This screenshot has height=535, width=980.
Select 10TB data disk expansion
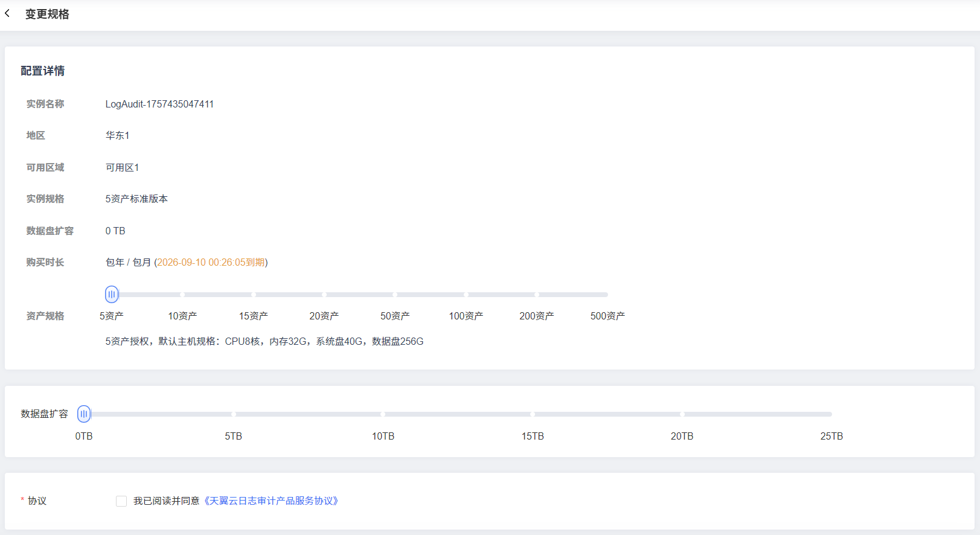coord(383,414)
